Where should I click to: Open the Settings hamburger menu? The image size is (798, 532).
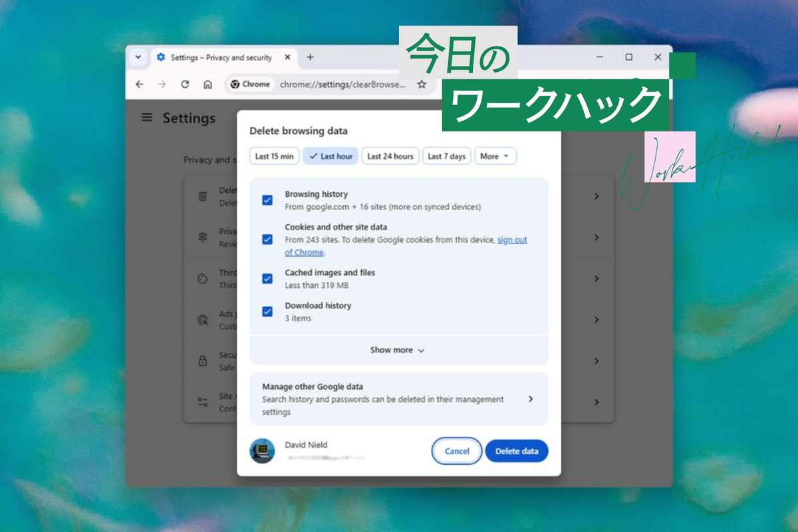[146, 118]
